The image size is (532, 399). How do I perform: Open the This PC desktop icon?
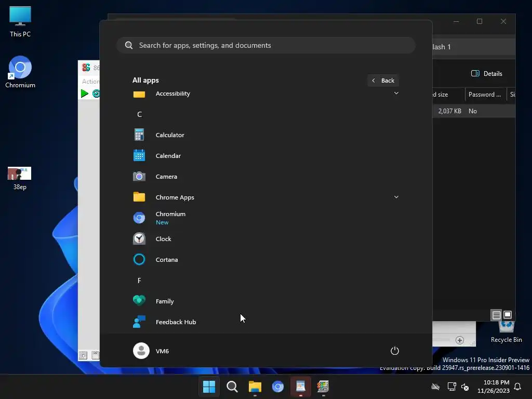point(20,22)
